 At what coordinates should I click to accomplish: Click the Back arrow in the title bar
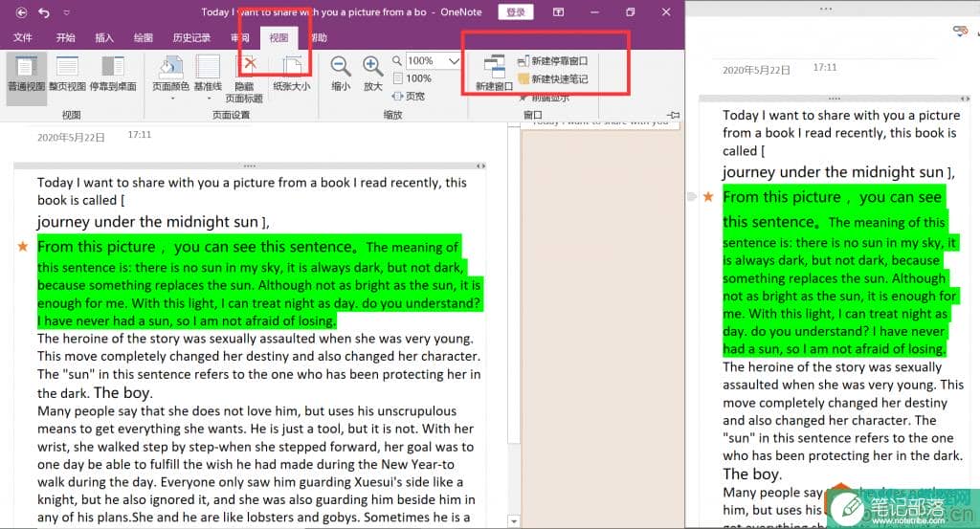tap(21, 11)
